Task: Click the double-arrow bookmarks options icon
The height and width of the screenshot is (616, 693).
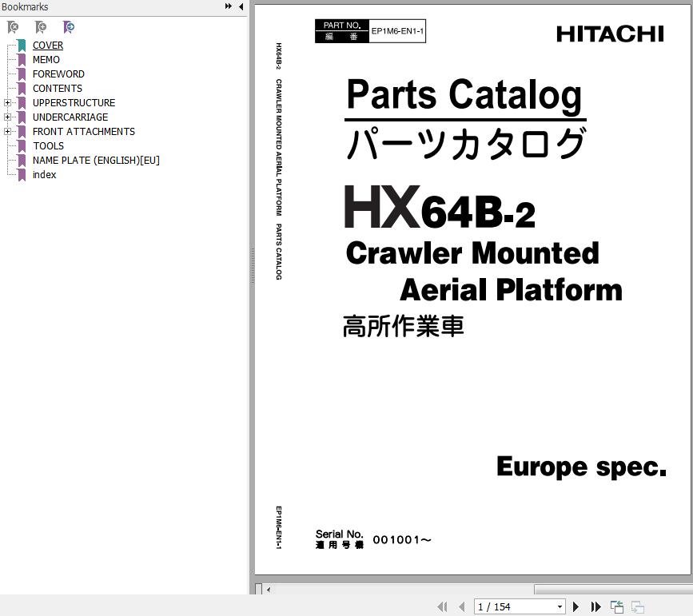Action: (228, 6)
